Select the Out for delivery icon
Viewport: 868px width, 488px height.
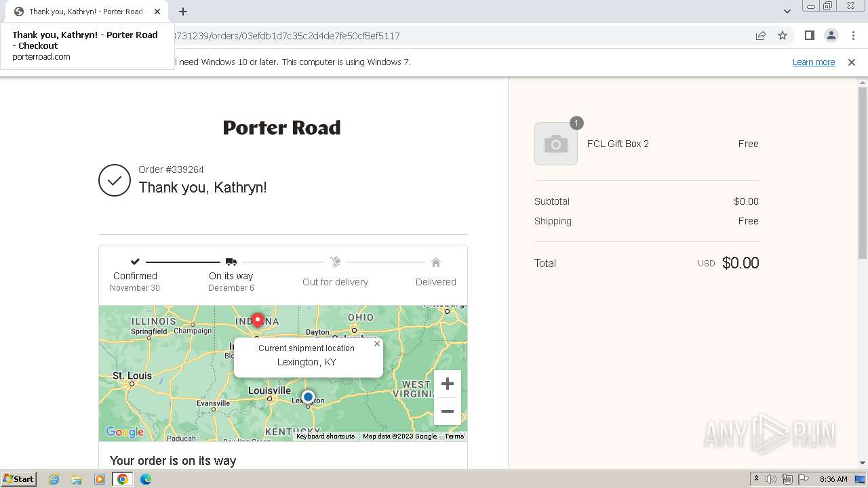coord(335,262)
